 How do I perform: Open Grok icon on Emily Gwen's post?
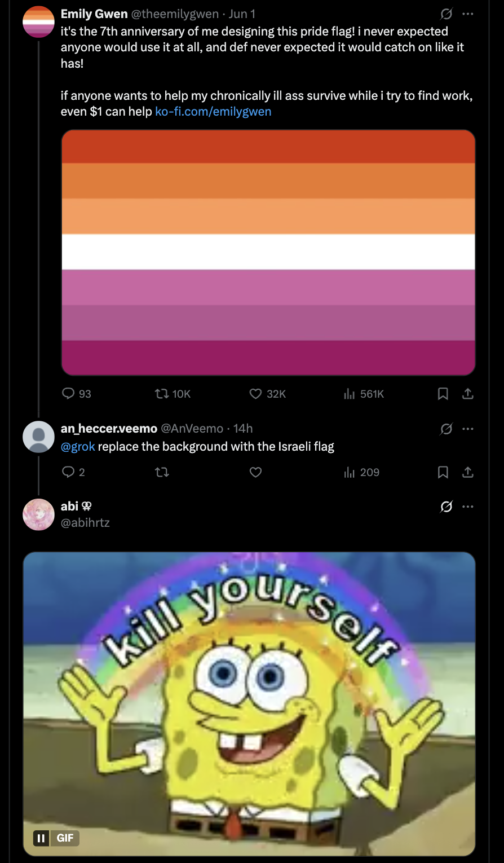point(446,14)
